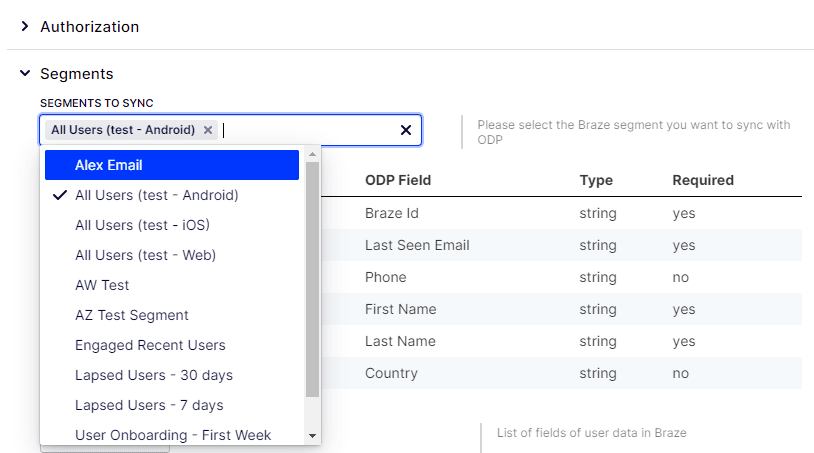Click the ODP Field column header
Screen dimensions: 814x453
coord(398,180)
